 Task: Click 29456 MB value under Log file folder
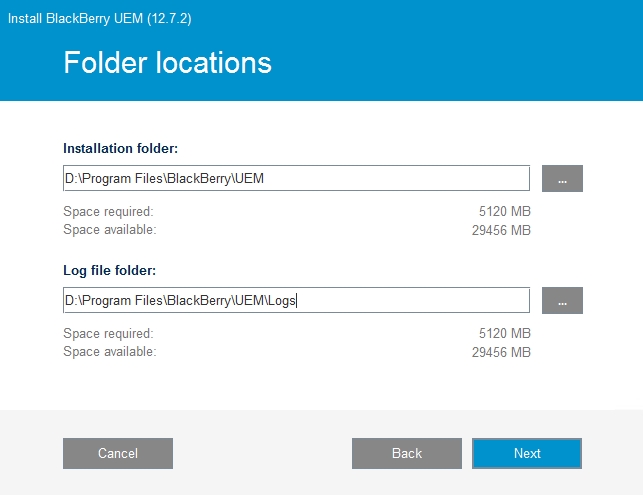click(501, 351)
